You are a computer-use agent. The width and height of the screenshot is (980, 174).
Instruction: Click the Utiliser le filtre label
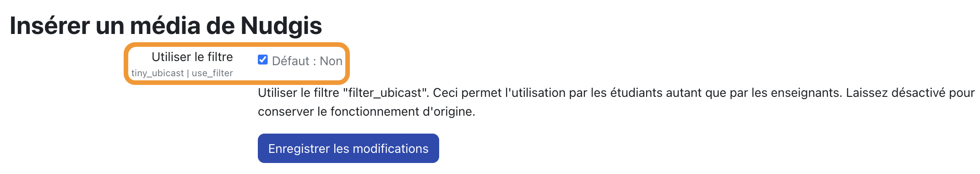[192, 57]
